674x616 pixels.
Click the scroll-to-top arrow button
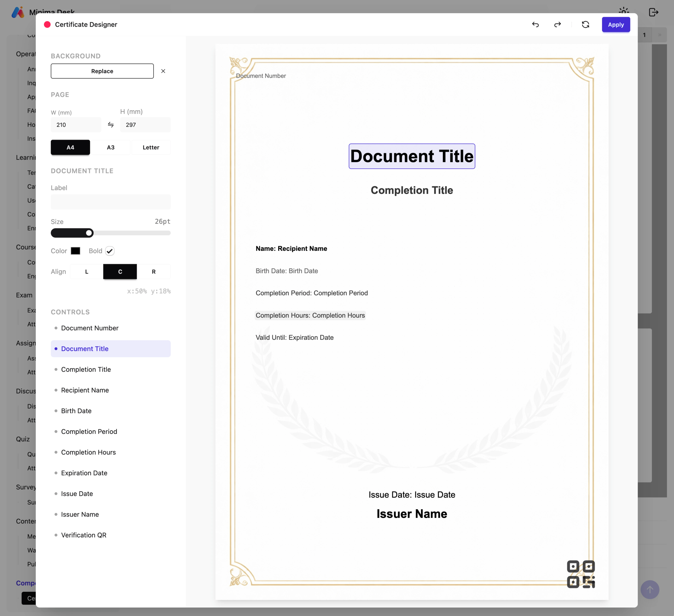tap(650, 590)
